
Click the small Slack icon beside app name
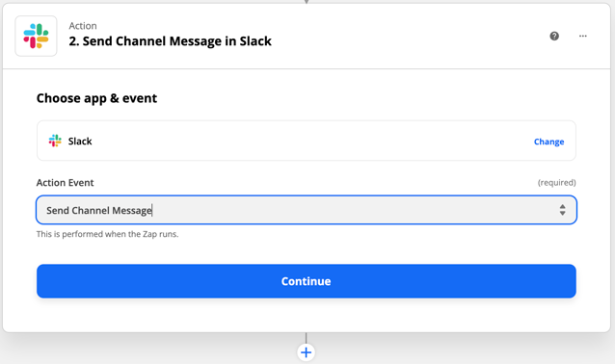pos(55,141)
